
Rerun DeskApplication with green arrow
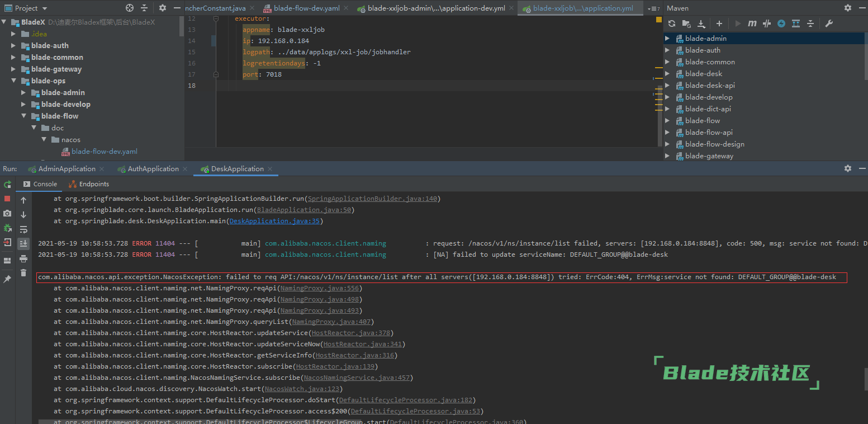tap(7, 184)
